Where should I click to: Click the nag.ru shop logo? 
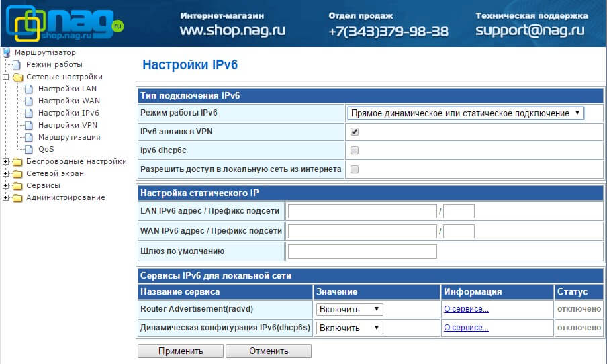[x=64, y=24]
